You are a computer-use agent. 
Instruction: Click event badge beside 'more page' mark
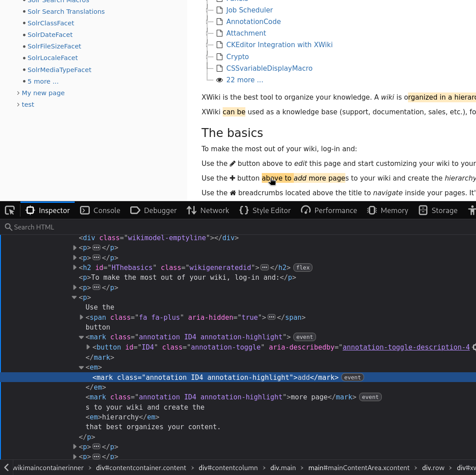370,397
